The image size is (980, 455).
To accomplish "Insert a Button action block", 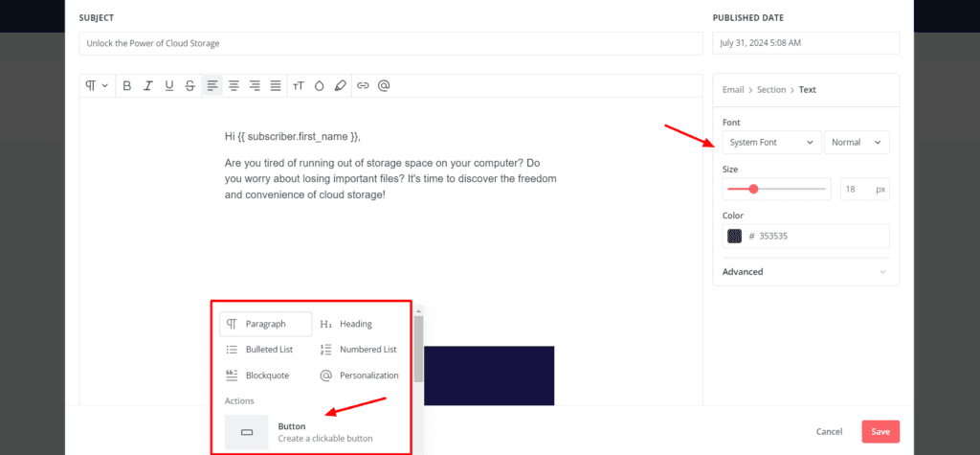I will pos(313,432).
